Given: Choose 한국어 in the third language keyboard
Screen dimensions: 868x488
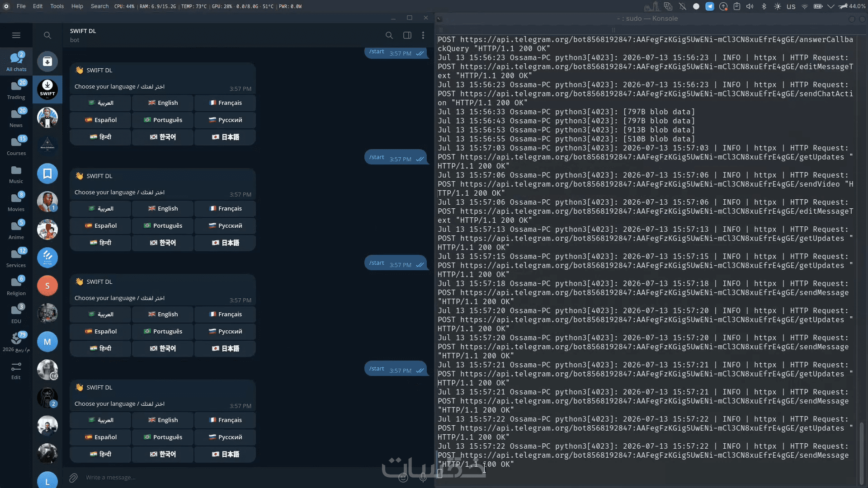Looking at the screenshot, I should 163,349.
